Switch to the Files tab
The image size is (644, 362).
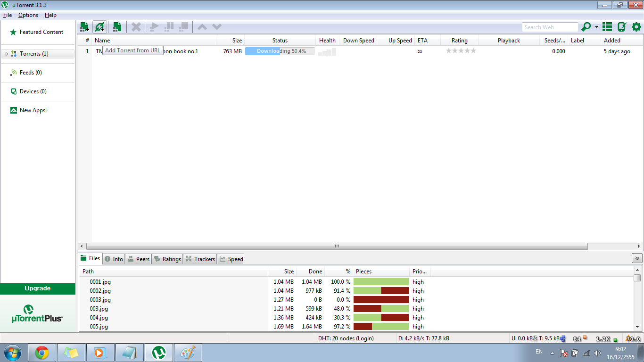[90, 258]
